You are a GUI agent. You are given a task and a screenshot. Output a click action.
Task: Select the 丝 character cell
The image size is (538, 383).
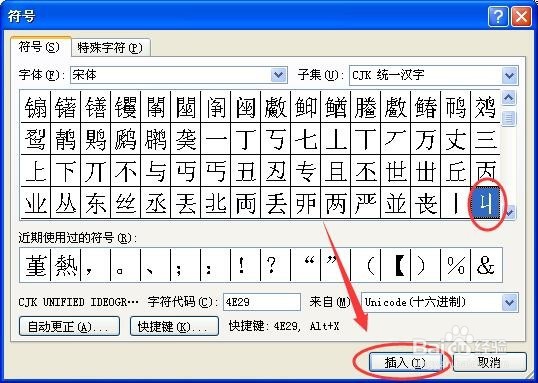click(126, 203)
